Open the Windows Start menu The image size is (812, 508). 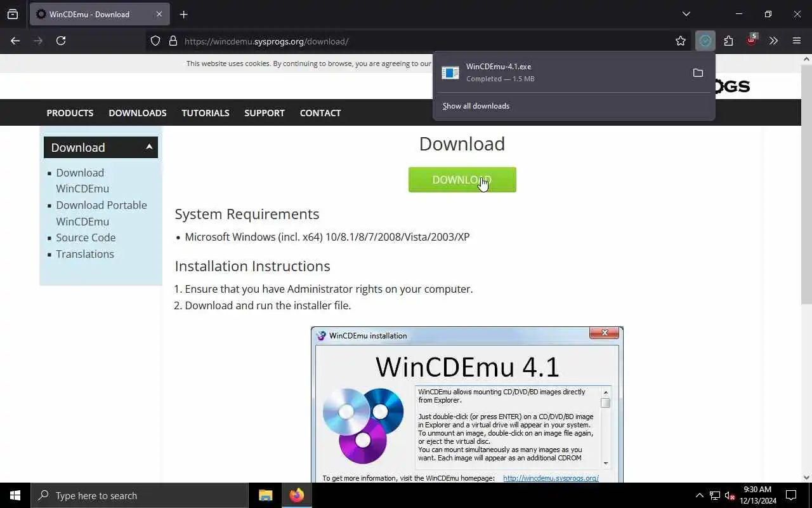(15, 495)
